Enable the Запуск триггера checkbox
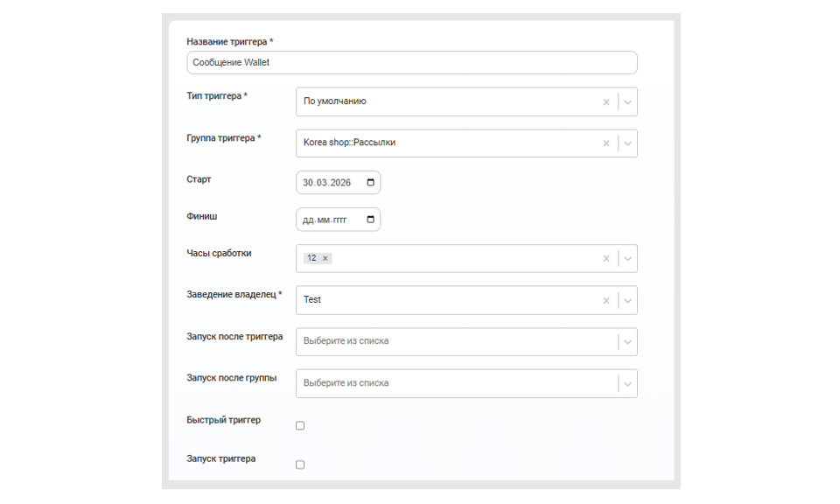840x504 pixels. pyautogui.click(x=300, y=465)
